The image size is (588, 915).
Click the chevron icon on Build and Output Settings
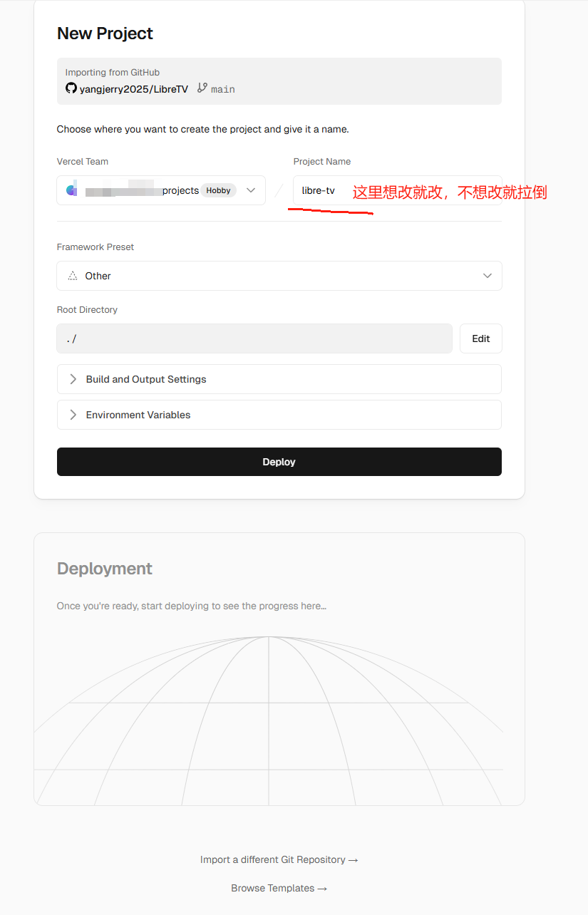click(x=71, y=378)
